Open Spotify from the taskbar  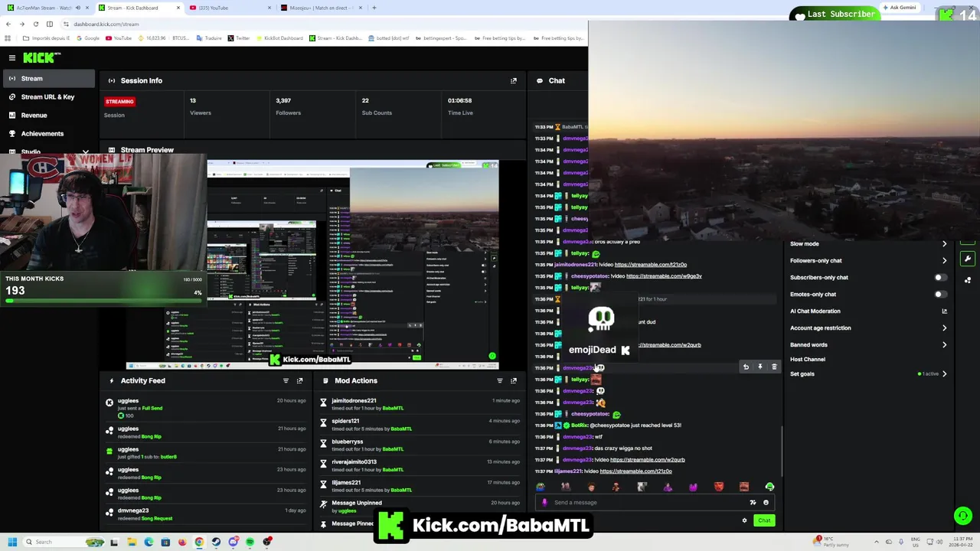click(250, 542)
